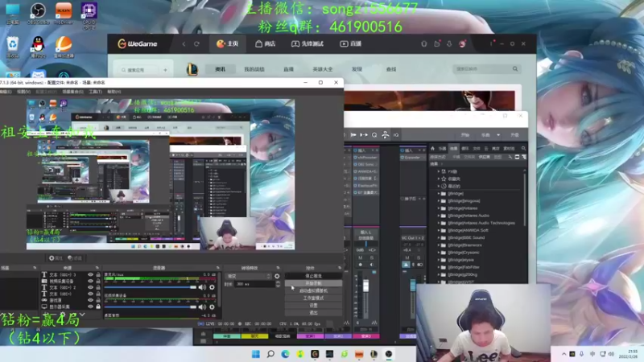Toggle lock on the first text source row
Viewport: 644px width, 362px height.
click(98, 274)
